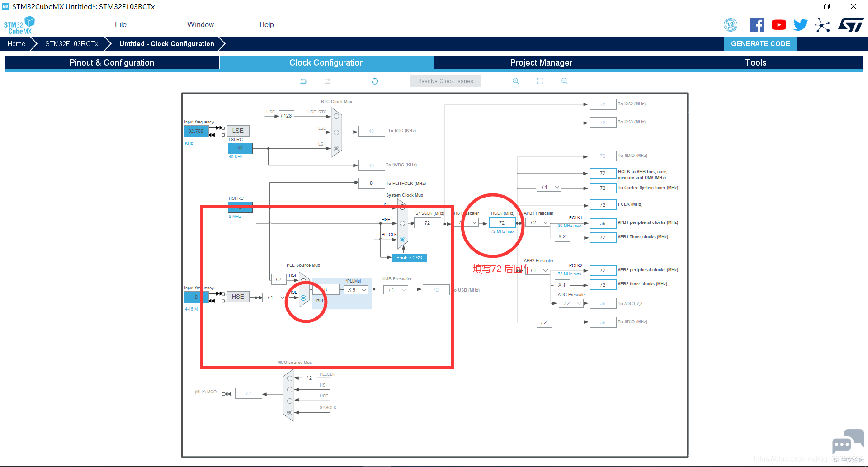Open the Facebook page icon
The image size is (868, 467).
pos(757,25)
